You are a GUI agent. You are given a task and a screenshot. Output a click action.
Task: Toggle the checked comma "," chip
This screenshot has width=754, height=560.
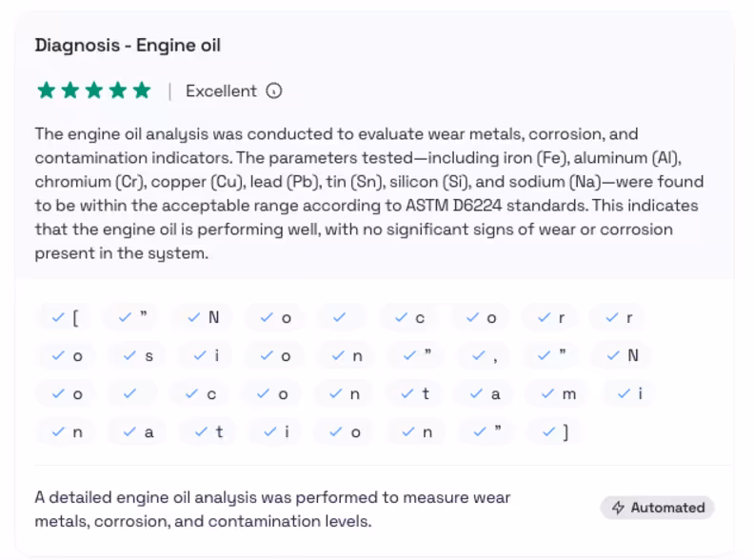pos(486,356)
